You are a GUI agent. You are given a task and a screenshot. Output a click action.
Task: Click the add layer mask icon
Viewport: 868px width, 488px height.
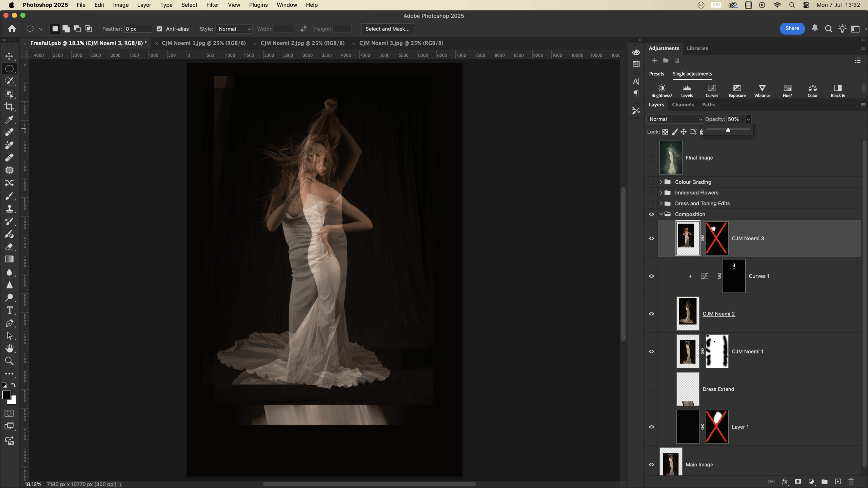click(x=798, y=482)
